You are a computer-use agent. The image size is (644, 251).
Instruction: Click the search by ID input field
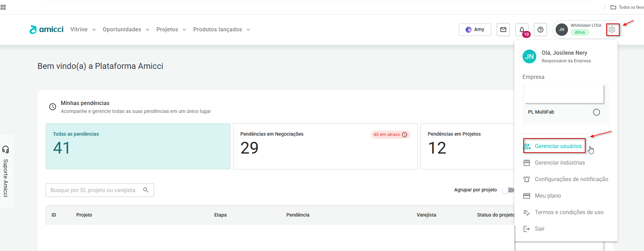[x=93, y=190]
